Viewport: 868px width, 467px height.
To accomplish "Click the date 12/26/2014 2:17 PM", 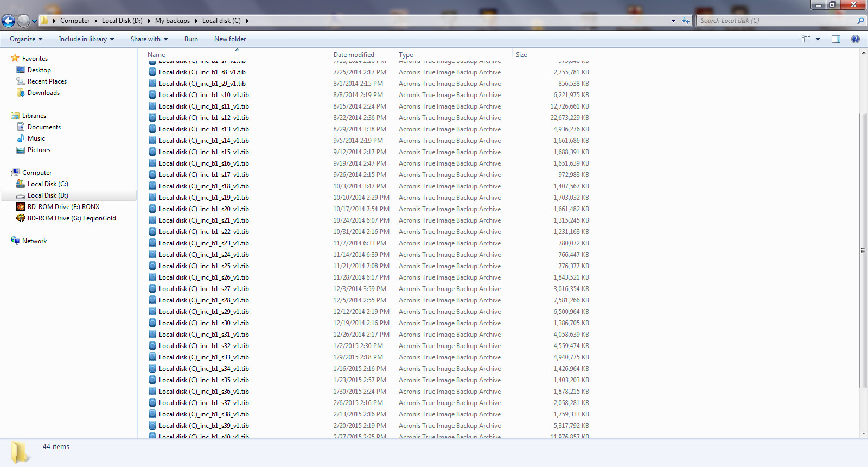I will click(361, 335).
